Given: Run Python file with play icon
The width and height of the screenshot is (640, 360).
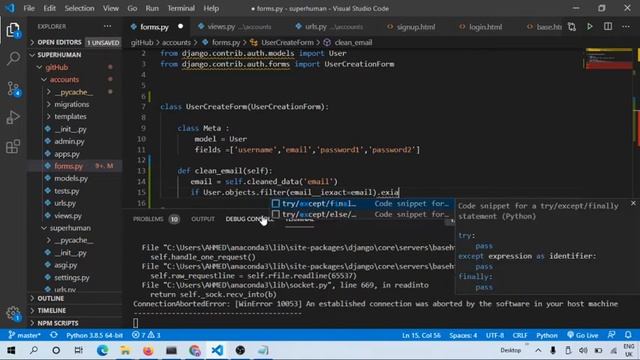Looking at the screenshot, I should [590, 27].
